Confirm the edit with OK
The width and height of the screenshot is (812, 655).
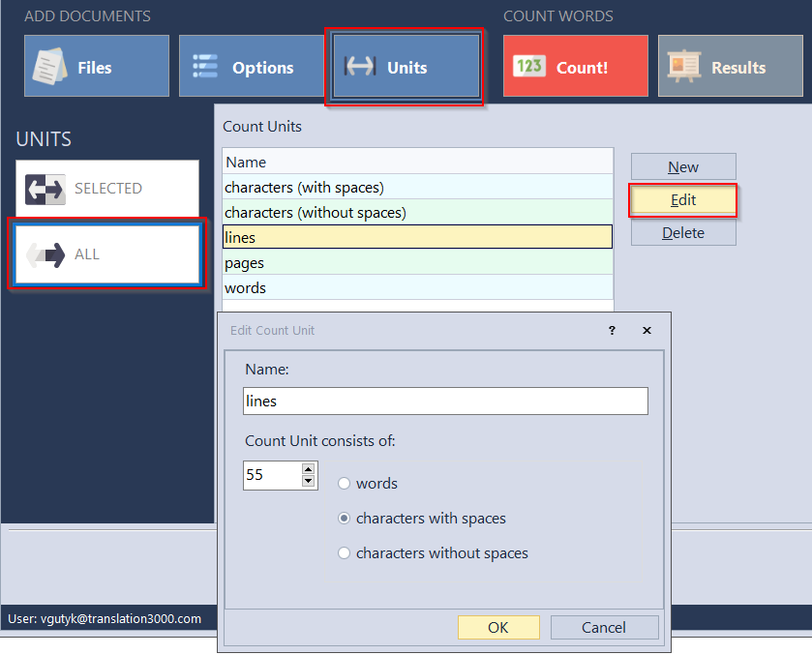coord(498,627)
